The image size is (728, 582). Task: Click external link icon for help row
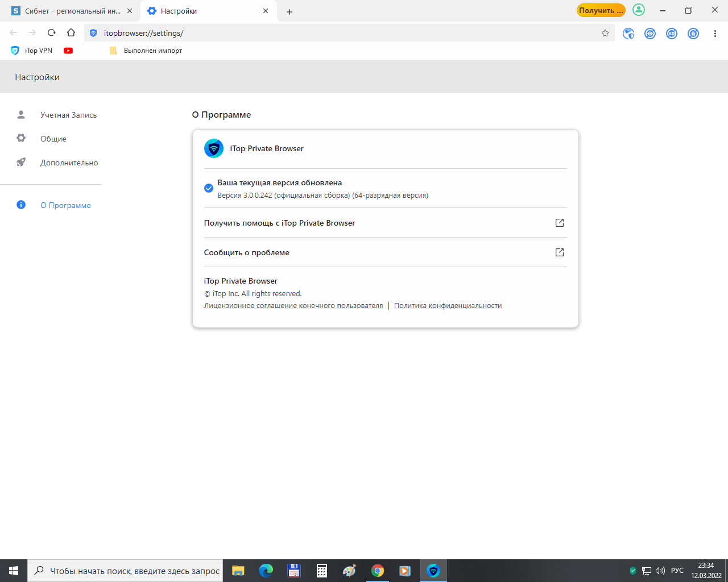pyautogui.click(x=560, y=223)
